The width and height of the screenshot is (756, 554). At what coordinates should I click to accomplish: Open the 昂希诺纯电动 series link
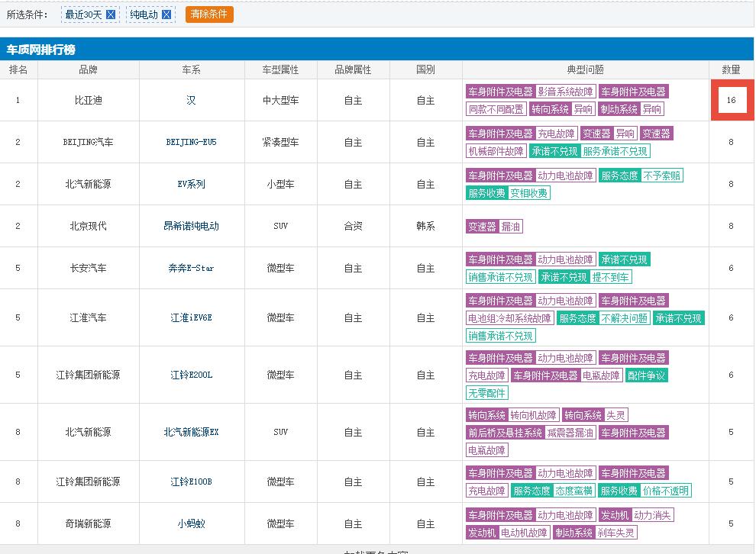pyautogui.click(x=192, y=226)
